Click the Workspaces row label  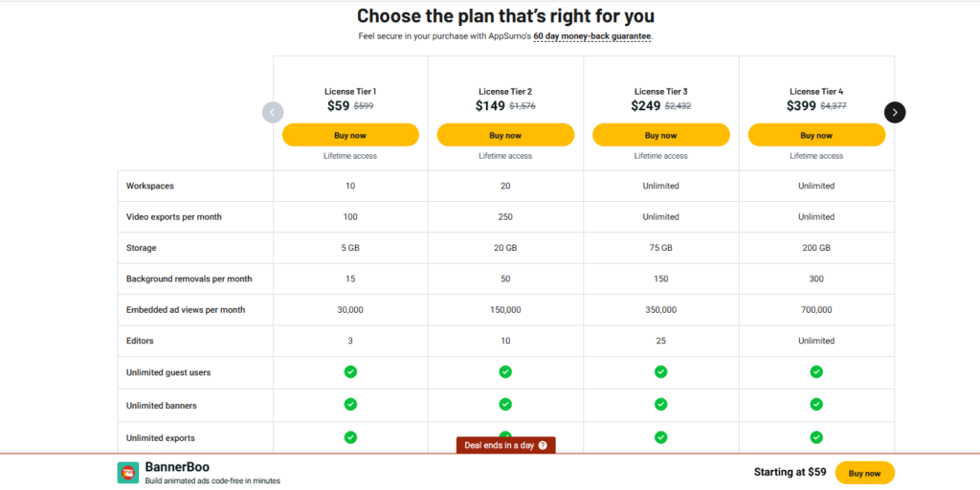click(150, 186)
